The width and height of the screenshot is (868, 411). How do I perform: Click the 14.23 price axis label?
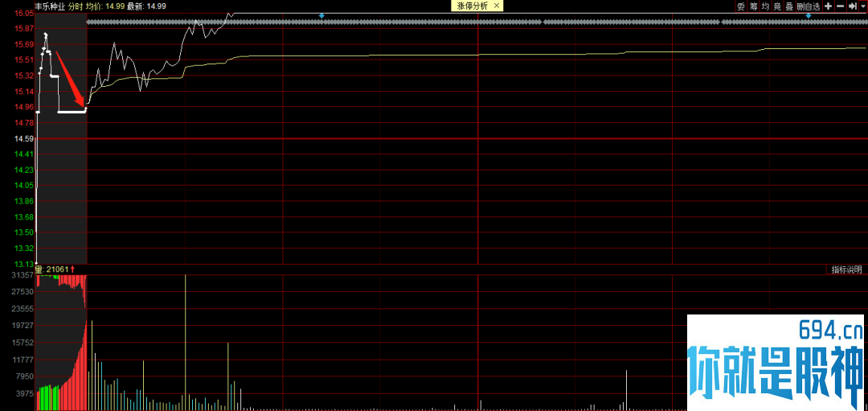click(26, 170)
